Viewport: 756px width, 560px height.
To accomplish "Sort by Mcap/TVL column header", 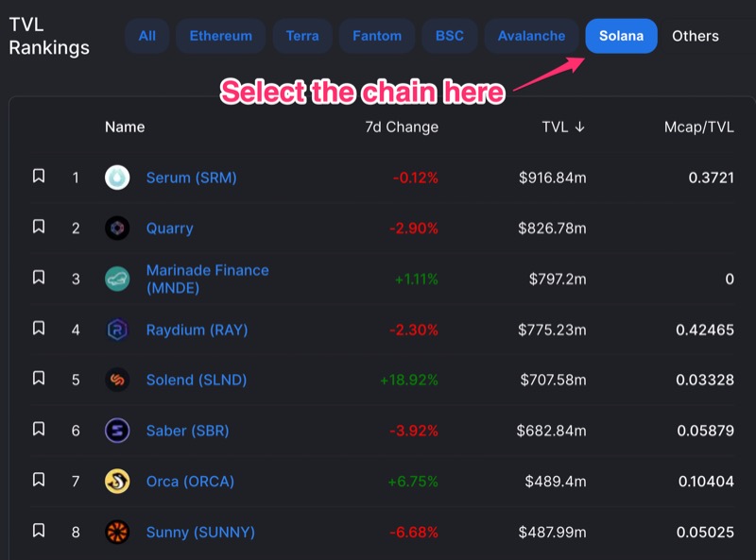I will click(x=699, y=127).
